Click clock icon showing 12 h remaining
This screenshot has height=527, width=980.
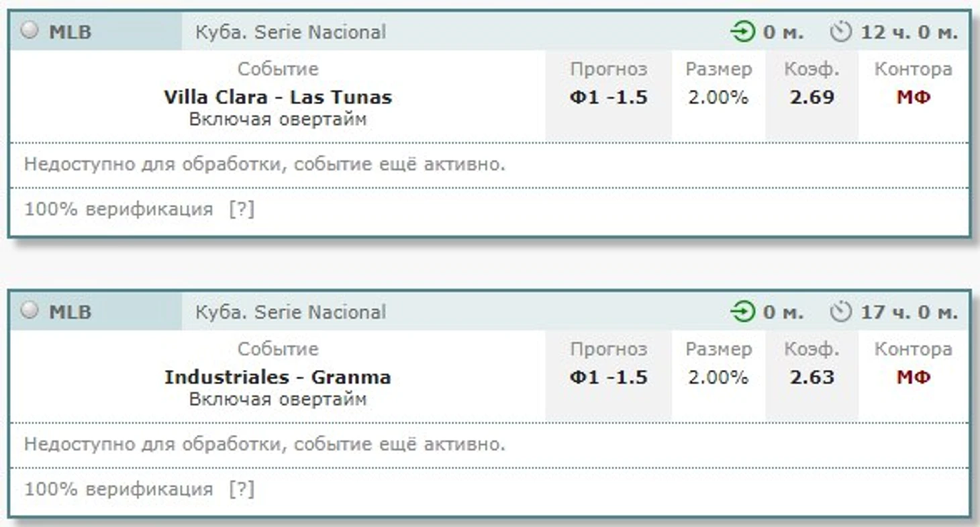click(840, 32)
